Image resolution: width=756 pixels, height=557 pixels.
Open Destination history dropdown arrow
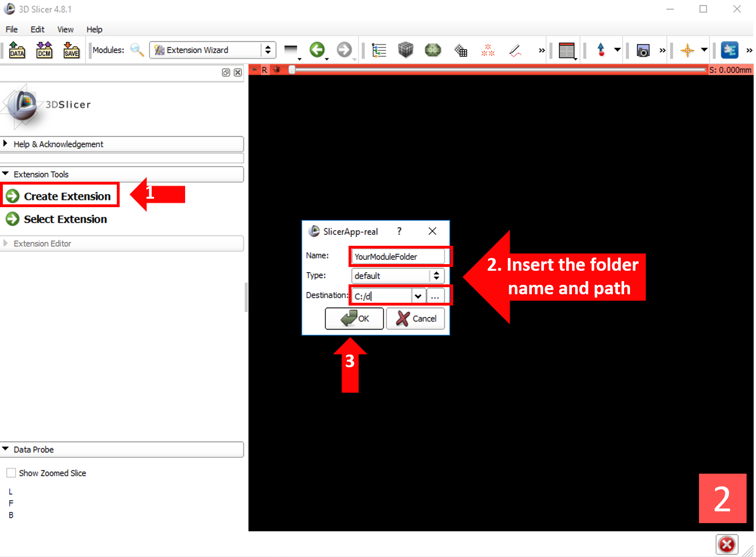(x=418, y=296)
